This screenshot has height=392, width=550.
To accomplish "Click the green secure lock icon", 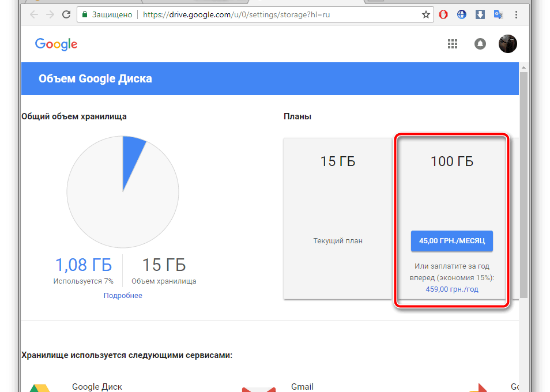I will (x=84, y=14).
